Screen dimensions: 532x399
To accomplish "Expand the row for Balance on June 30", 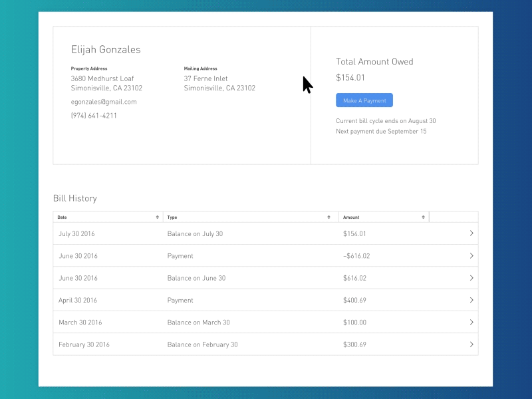I will (472, 278).
